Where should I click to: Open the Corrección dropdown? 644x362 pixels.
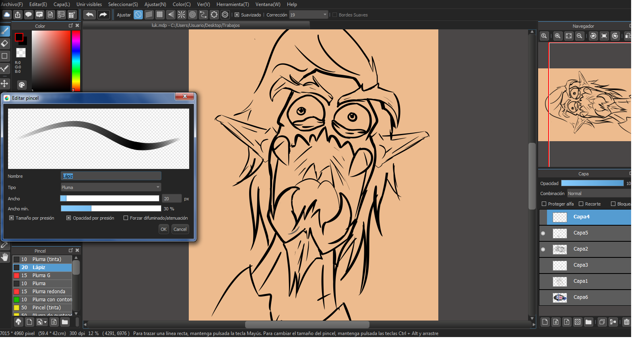[309, 15]
